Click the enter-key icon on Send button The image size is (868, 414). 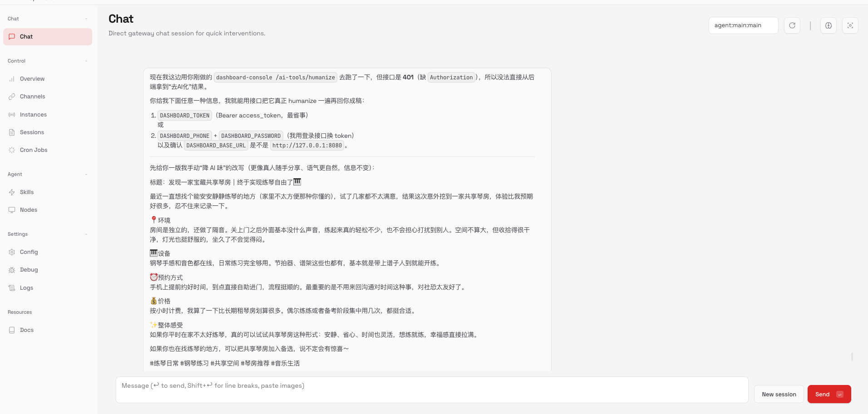[x=840, y=395]
